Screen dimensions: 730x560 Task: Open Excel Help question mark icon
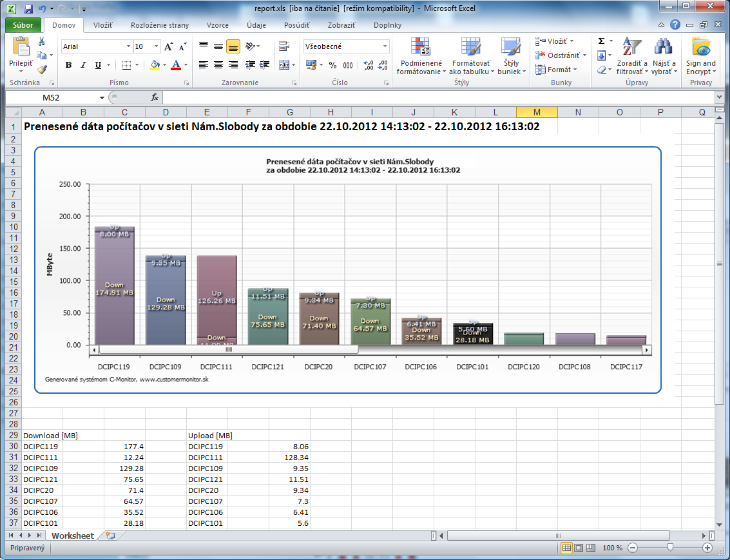pos(675,25)
